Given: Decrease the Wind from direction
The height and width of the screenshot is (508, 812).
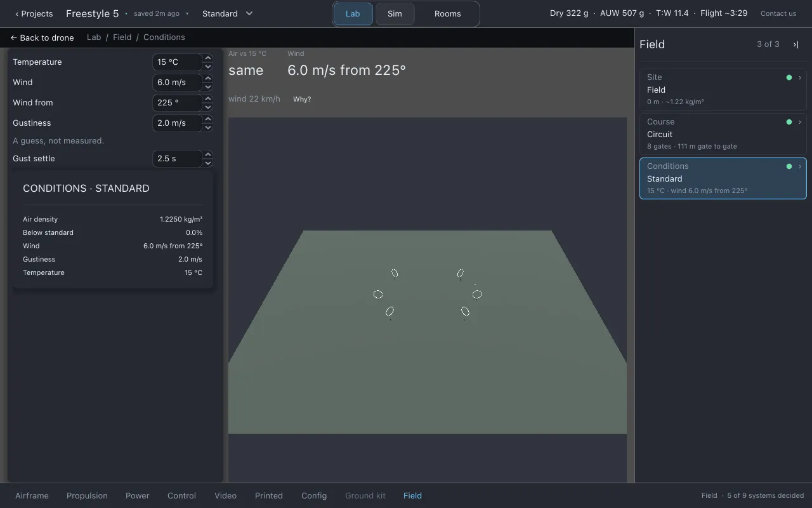Looking at the screenshot, I should tap(207, 107).
